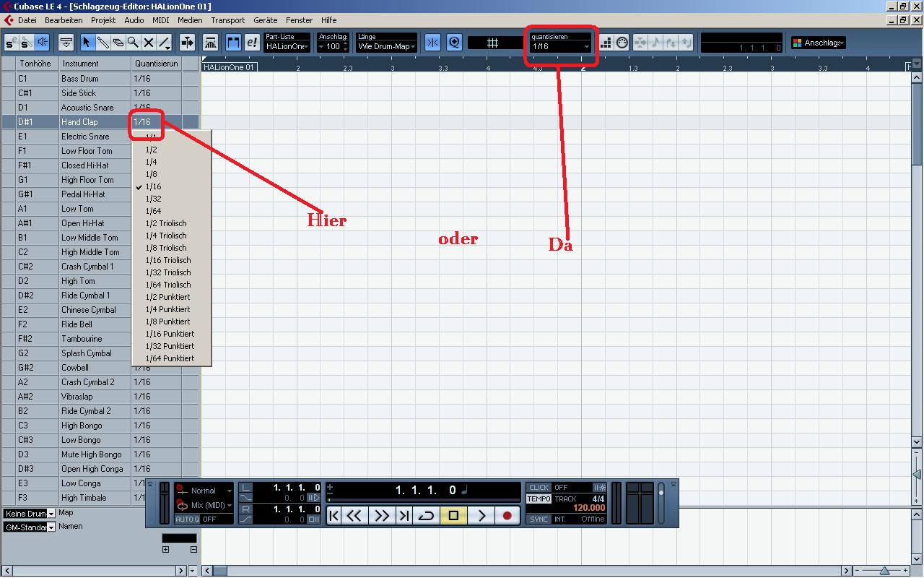924x578 pixels.
Task: Toggle Solo Instrument drum button
Action: [x=27, y=43]
